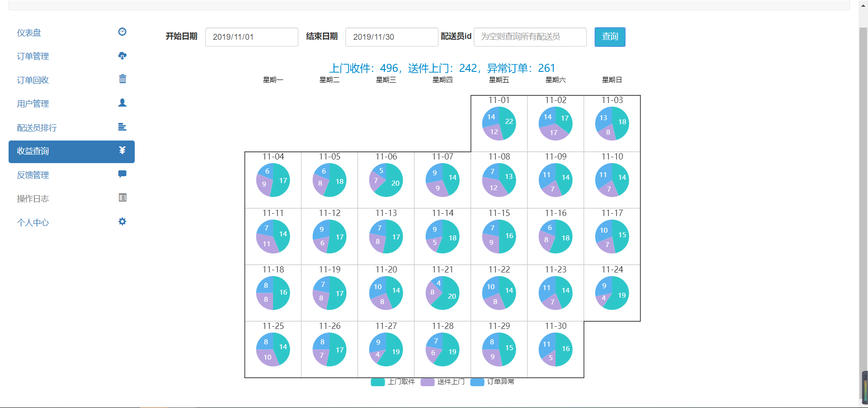This screenshot has height=408, width=868.
Task: Open the 配送员排行 menu item
Action: 37,128
